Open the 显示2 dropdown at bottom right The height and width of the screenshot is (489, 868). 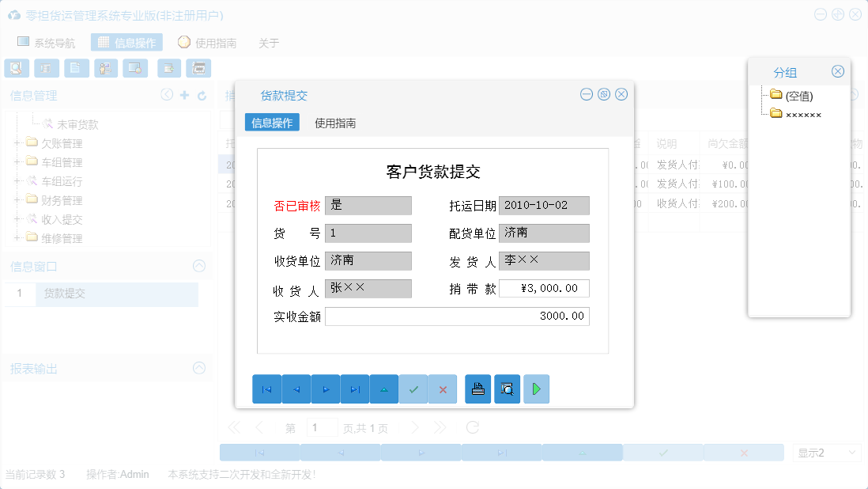(826, 452)
